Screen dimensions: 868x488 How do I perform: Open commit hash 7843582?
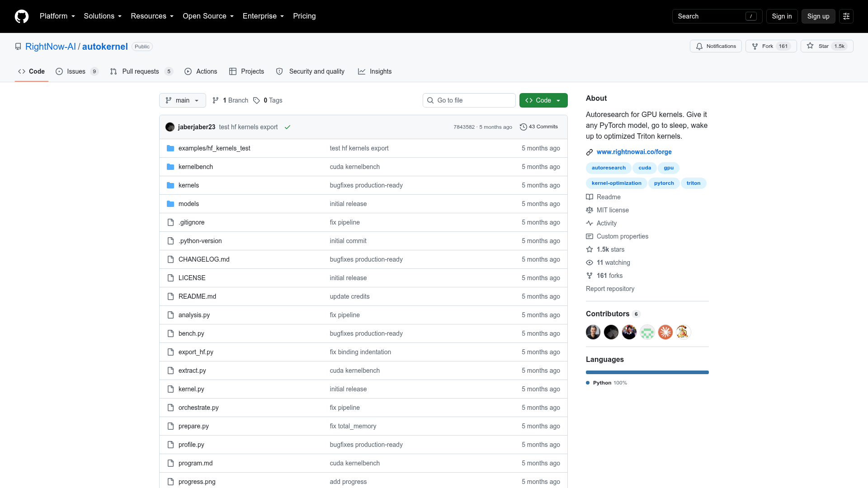point(464,127)
